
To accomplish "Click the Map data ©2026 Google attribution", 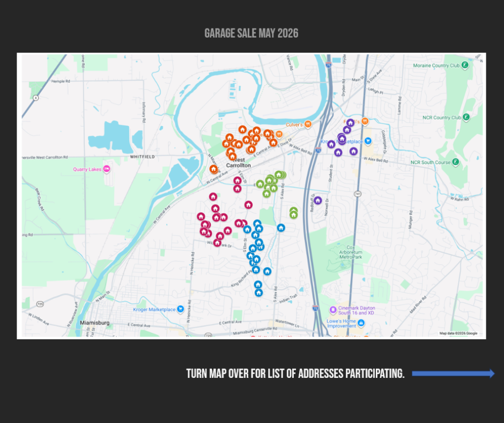I will (x=458, y=333).
